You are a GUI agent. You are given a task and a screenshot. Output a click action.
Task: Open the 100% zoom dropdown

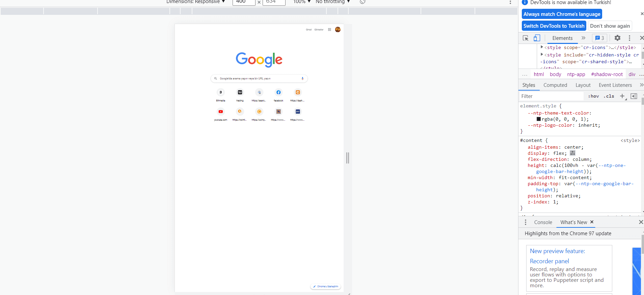302,2
